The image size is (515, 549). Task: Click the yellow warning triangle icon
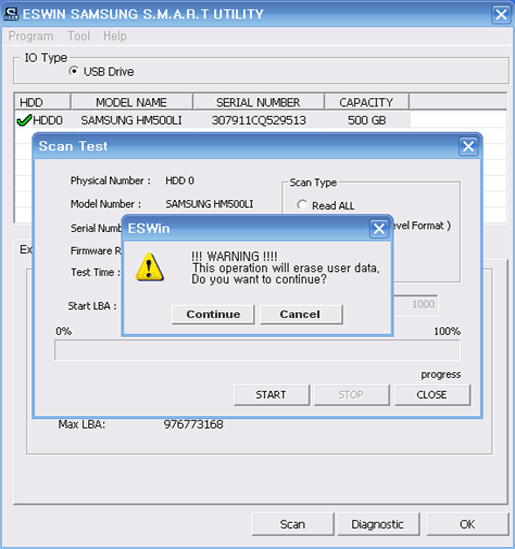[149, 267]
